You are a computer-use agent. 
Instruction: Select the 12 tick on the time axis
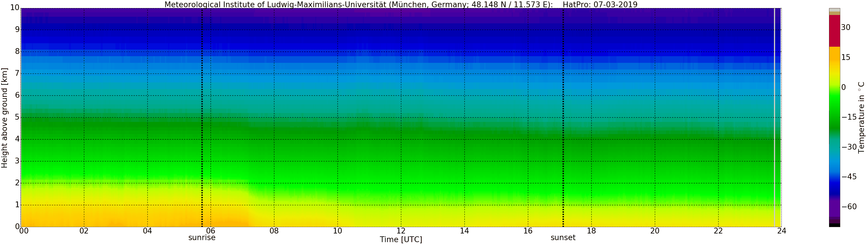[401, 231]
